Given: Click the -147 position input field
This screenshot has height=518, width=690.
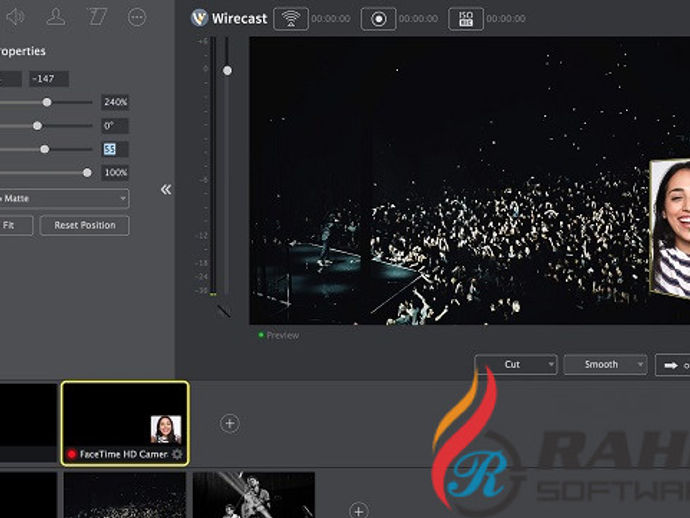Looking at the screenshot, I should (x=49, y=79).
